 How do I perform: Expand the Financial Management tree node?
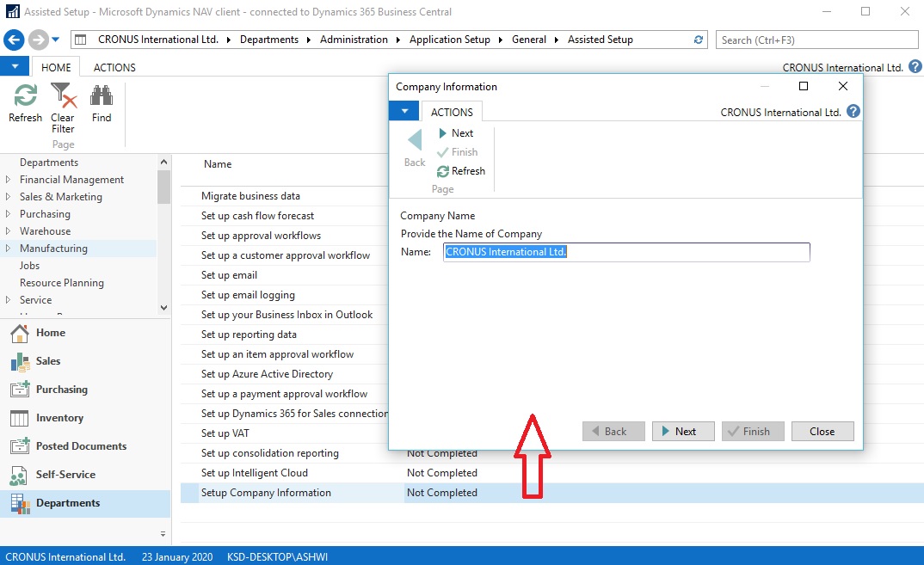tap(9, 180)
